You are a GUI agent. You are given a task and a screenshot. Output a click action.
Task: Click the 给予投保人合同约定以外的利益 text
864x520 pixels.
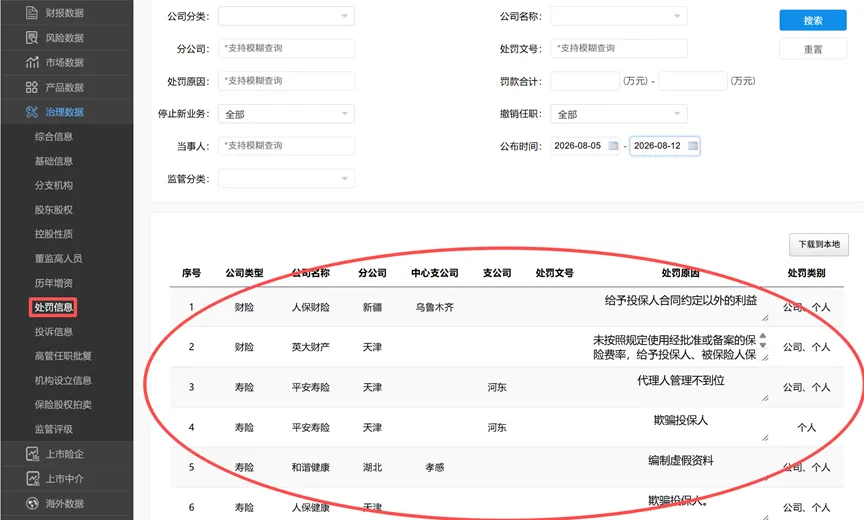pyautogui.click(x=681, y=300)
